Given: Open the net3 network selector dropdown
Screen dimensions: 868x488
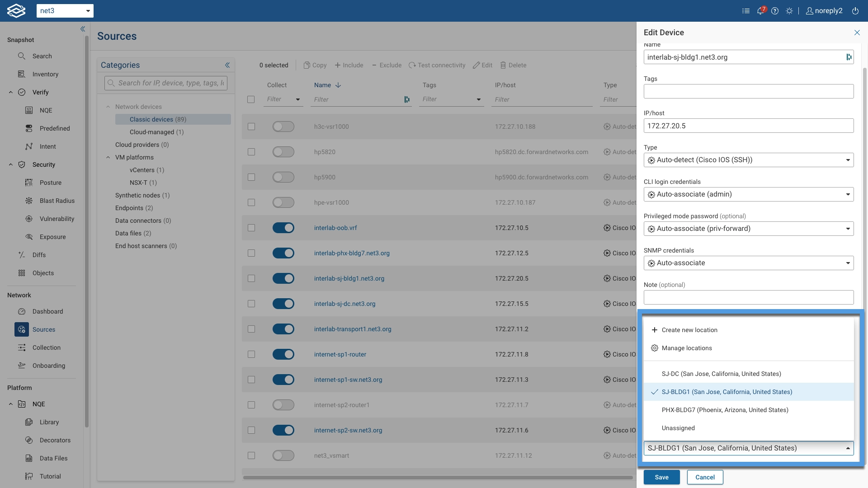Looking at the screenshot, I should (x=65, y=11).
